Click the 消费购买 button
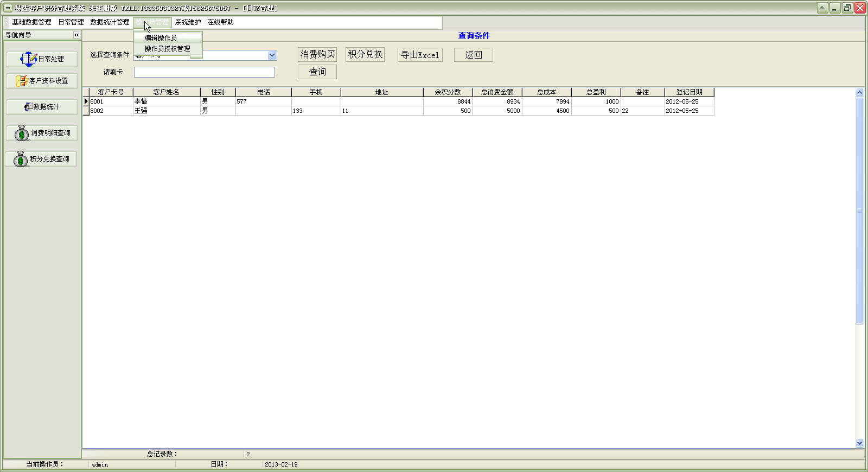This screenshot has height=472, width=868. coord(317,55)
